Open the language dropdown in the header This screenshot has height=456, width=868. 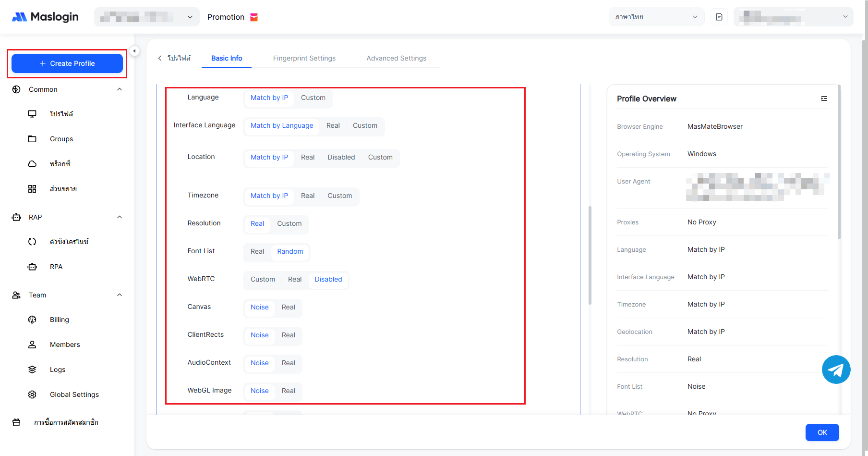pyautogui.click(x=656, y=17)
